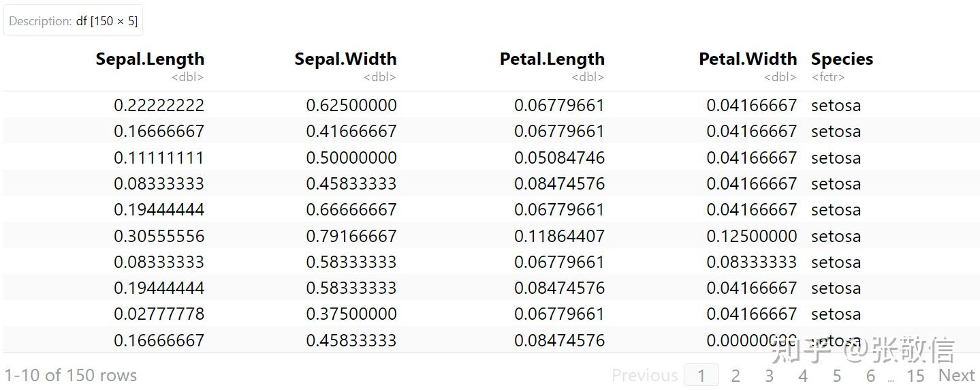Select Petal.Width cell showing 0.12500000
The height and width of the screenshot is (390, 980).
751,237
